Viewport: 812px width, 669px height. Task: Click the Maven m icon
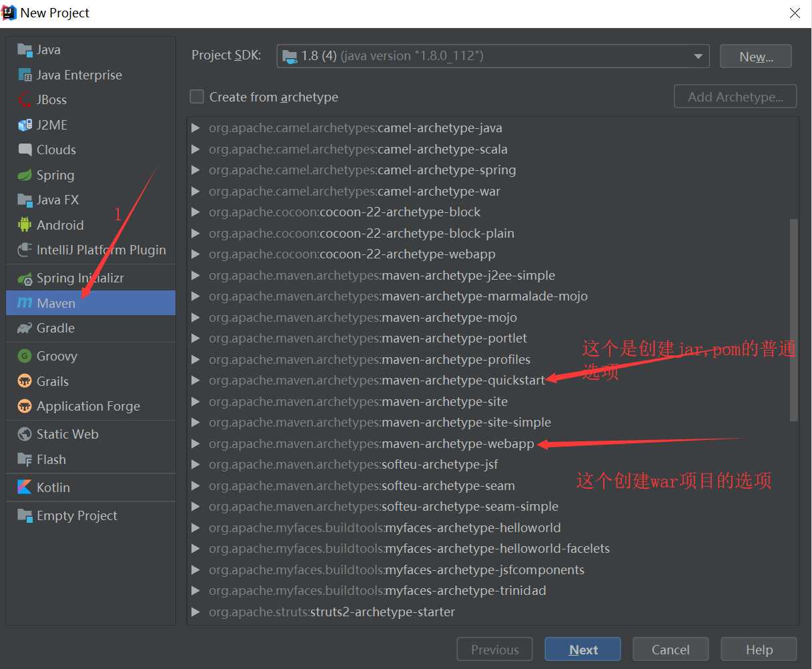(25, 303)
